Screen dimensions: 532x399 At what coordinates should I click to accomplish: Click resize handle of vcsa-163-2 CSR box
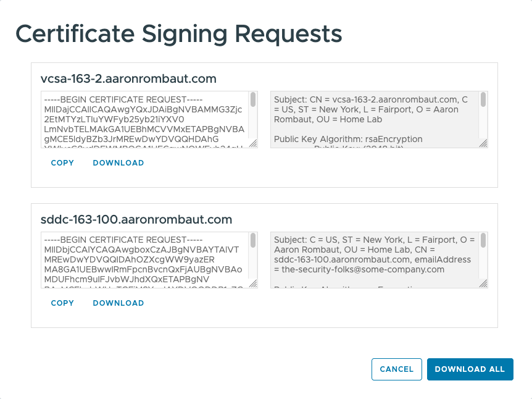tap(253, 143)
